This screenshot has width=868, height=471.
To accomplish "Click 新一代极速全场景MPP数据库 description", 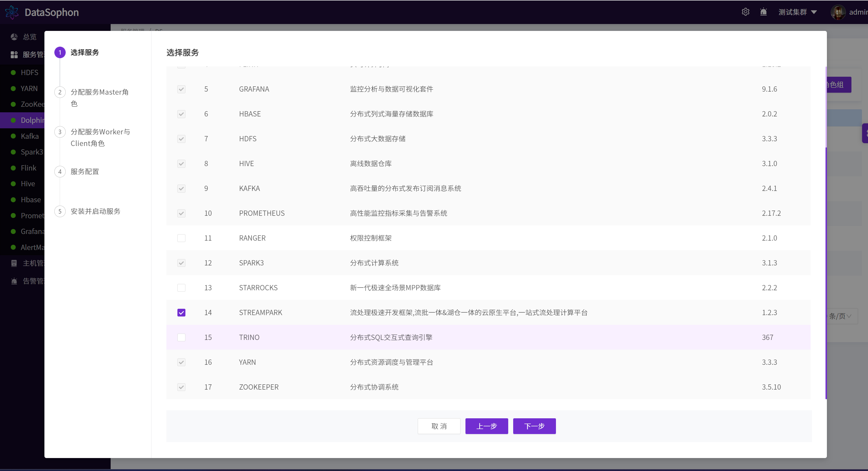I will click(x=395, y=288).
